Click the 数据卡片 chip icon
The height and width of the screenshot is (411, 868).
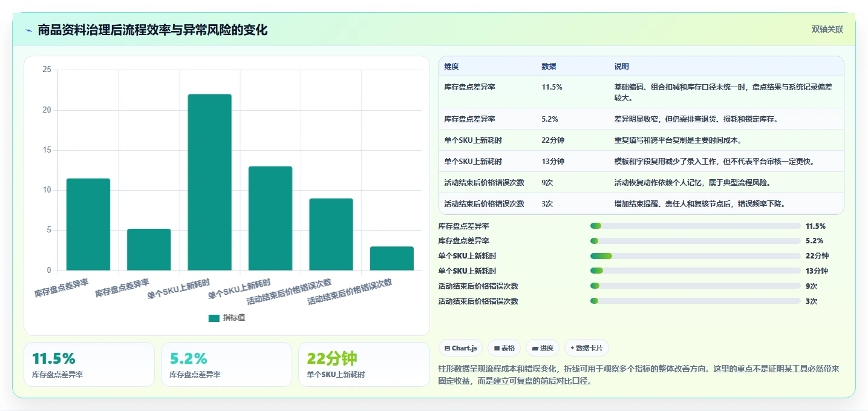(x=572, y=348)
